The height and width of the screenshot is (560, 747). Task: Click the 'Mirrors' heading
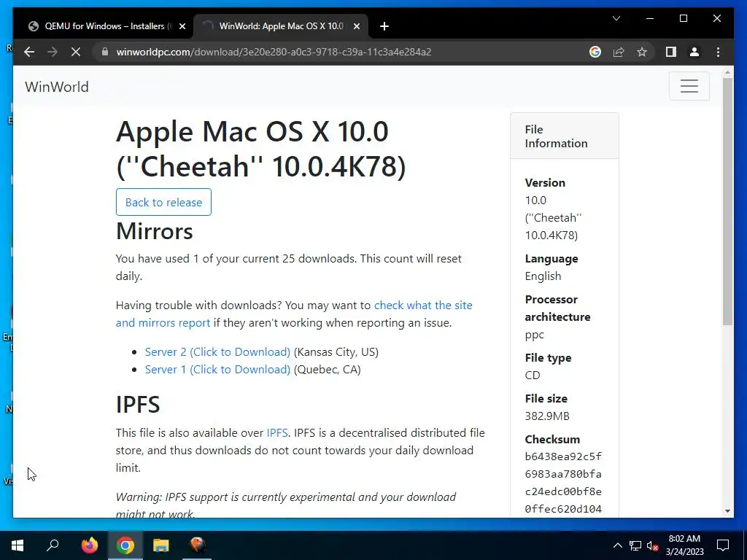pyautogui.click(x=155, y=231)
